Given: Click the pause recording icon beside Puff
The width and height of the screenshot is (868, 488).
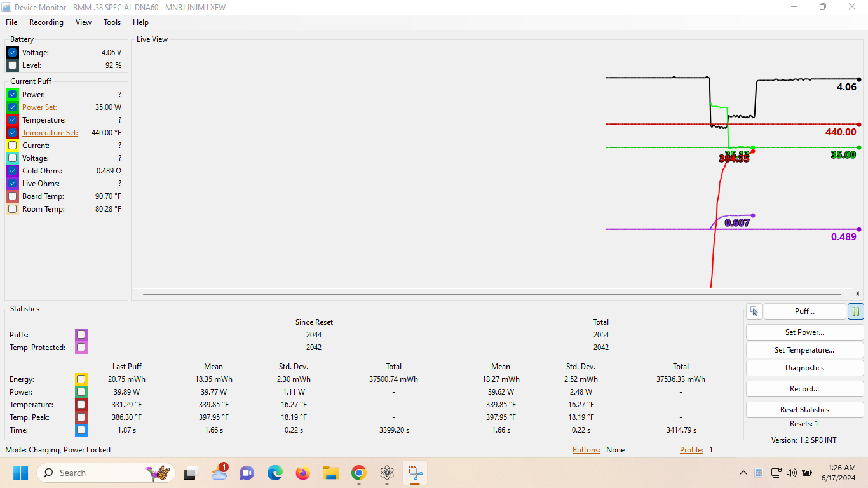Looking at the screenshot, I should [855, 311].
